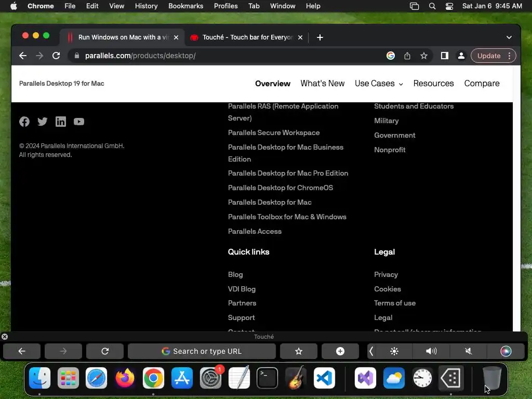Viewport: 532px width, 399px height.
Task: Open Terminal from the Dock
Action: (268, 378)
